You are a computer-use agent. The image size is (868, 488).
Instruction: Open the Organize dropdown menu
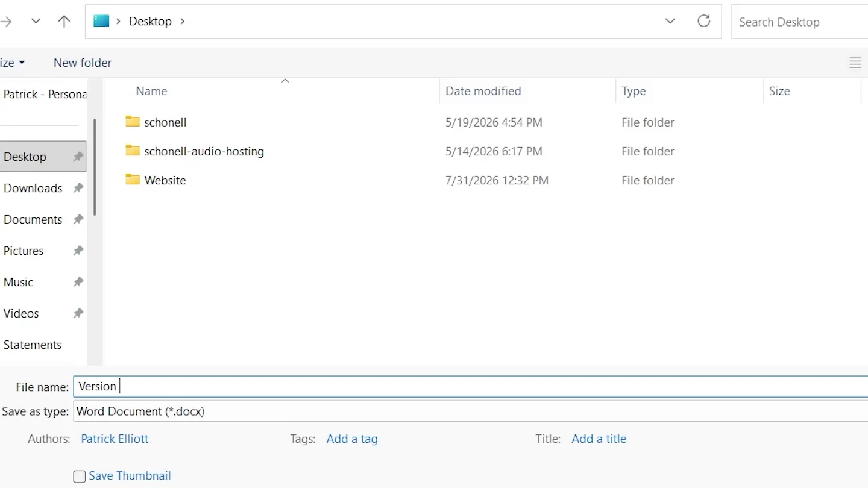tap(13, 63)
